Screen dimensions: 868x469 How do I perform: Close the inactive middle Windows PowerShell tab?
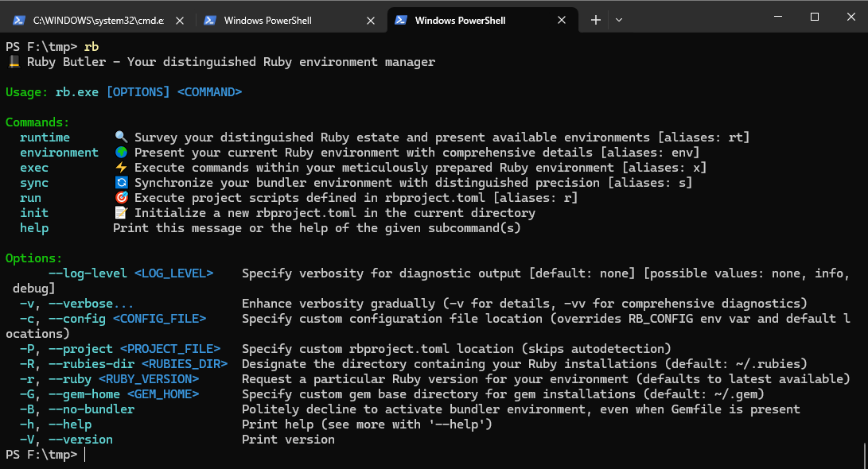[371, 20]
